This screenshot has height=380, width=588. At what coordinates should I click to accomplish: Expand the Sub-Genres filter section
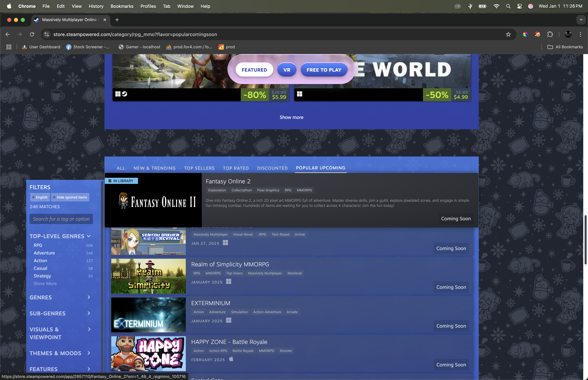pyautogui.click(x=60, y=313)
